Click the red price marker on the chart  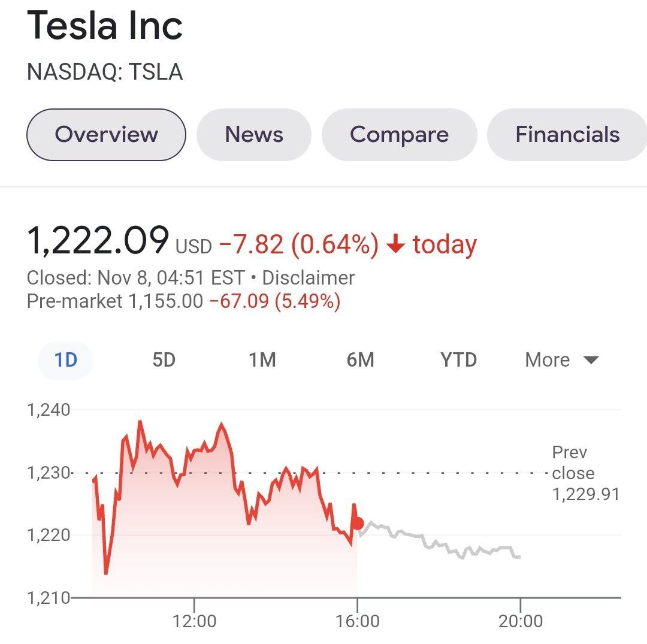pyautogui.click(x=356, y=524)
